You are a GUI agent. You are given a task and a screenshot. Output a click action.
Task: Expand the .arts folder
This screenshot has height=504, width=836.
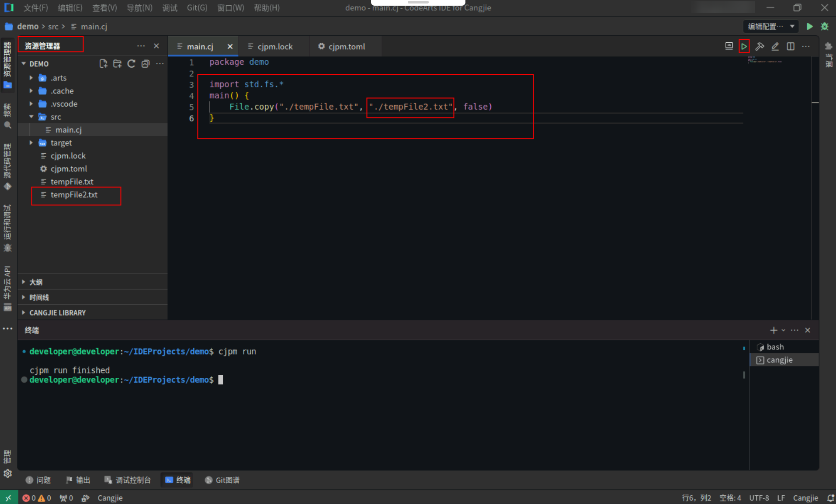(31, 78)
